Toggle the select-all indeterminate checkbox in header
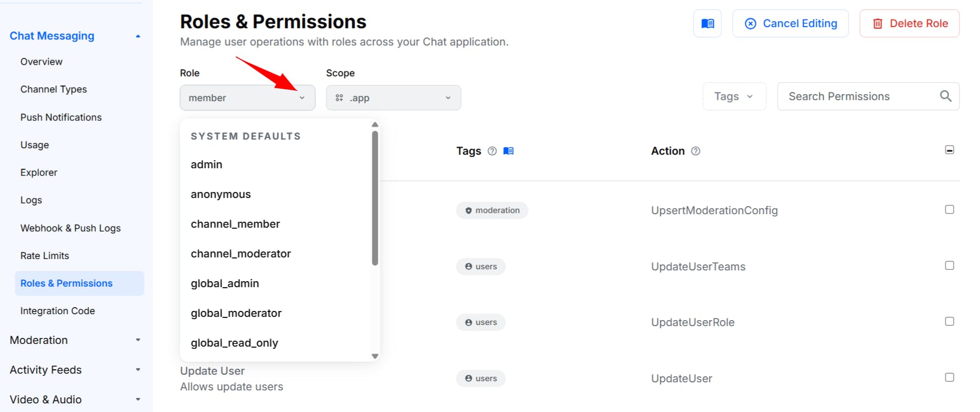Image resolution: width=980 pixels, height=412 pixels. pos(949,150)
